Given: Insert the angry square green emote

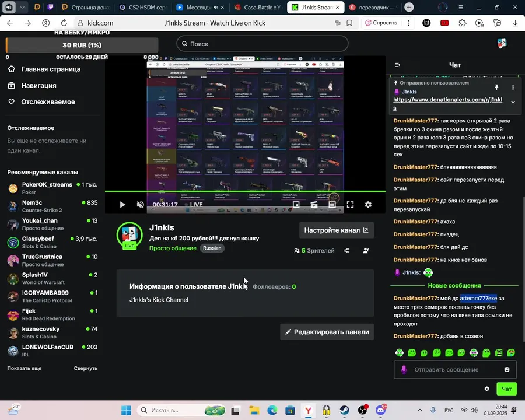Looking at the screenshot, I should (499, 353).
